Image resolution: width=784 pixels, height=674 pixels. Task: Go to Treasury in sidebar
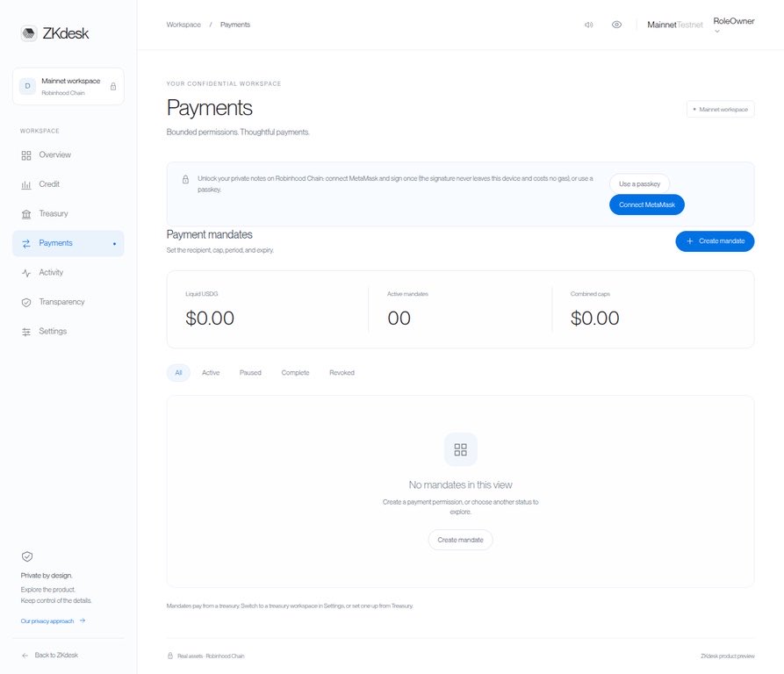tap(68, 214)
